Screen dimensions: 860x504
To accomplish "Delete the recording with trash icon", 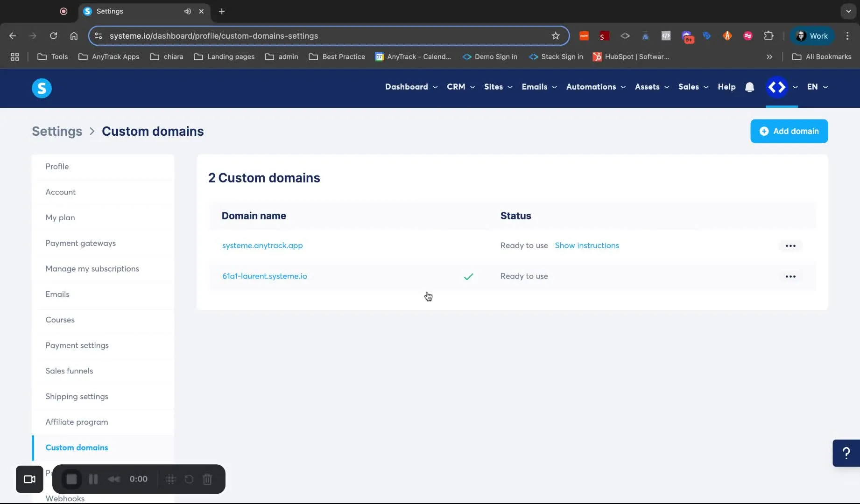I will coord(208,479).
